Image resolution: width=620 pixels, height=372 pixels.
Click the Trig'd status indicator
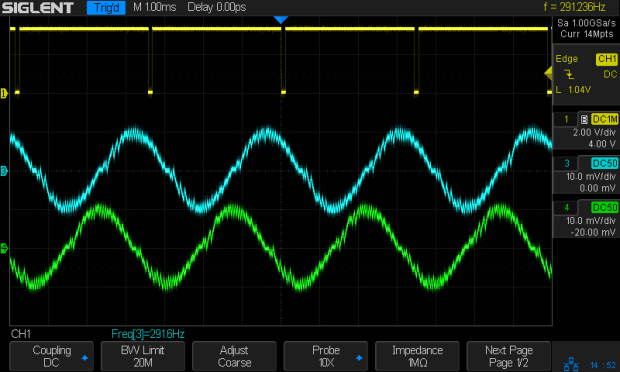pos(106,8)
